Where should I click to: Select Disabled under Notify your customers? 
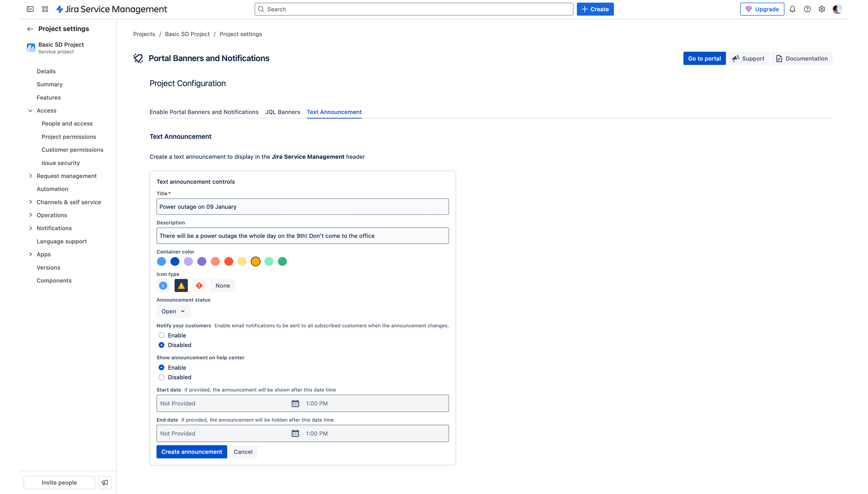tap(161, 345)
